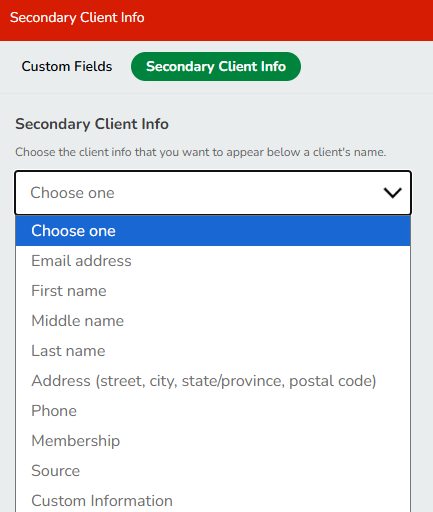
Task: Choose Membership from the dropdown list
Action: click(x=213, y=441)
